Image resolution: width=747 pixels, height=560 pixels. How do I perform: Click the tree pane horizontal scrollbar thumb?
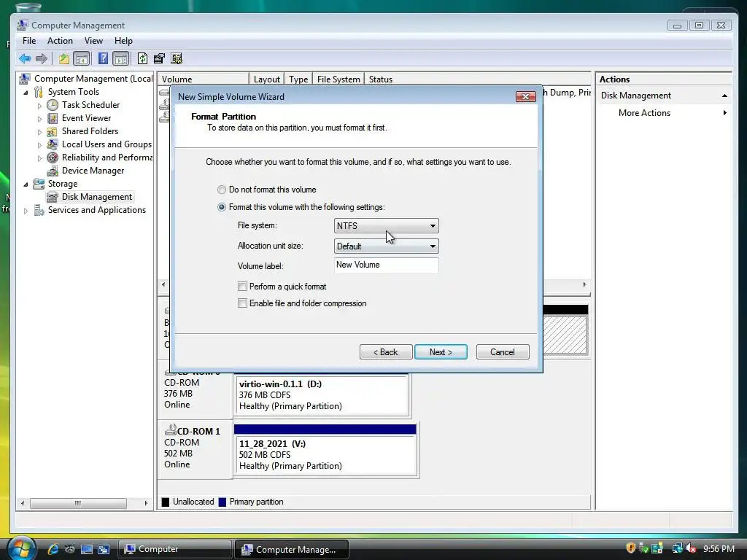78,503
